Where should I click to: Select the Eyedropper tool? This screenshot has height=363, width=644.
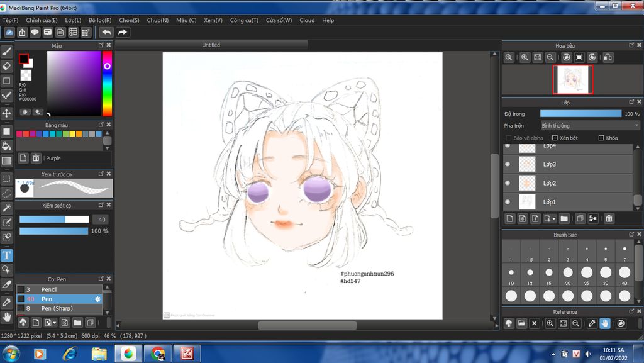pos(6,303)
